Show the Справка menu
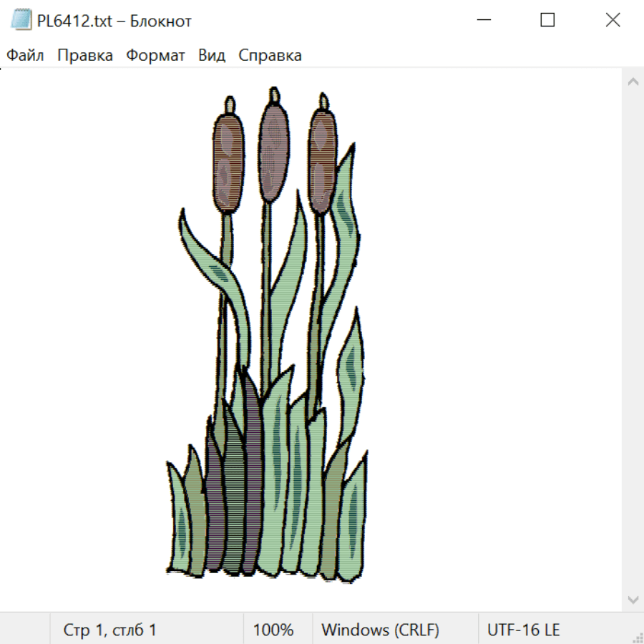 click(270, 56)
